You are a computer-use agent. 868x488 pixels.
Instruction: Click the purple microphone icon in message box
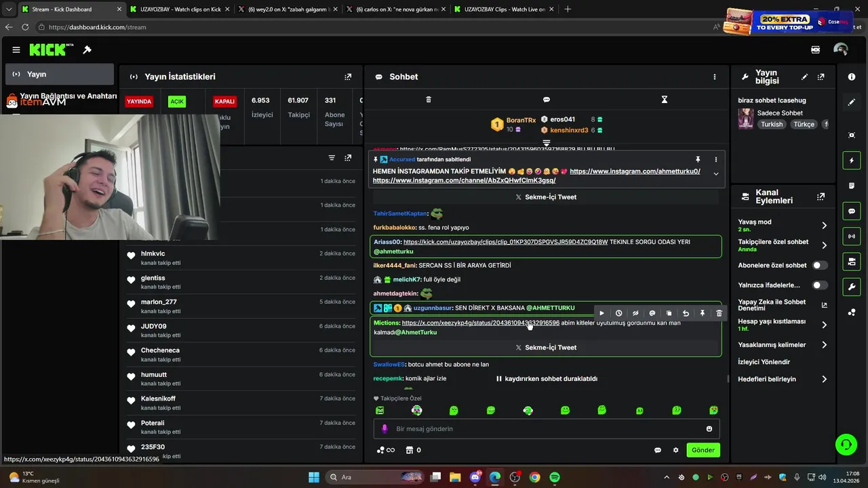tap(384, 428)
